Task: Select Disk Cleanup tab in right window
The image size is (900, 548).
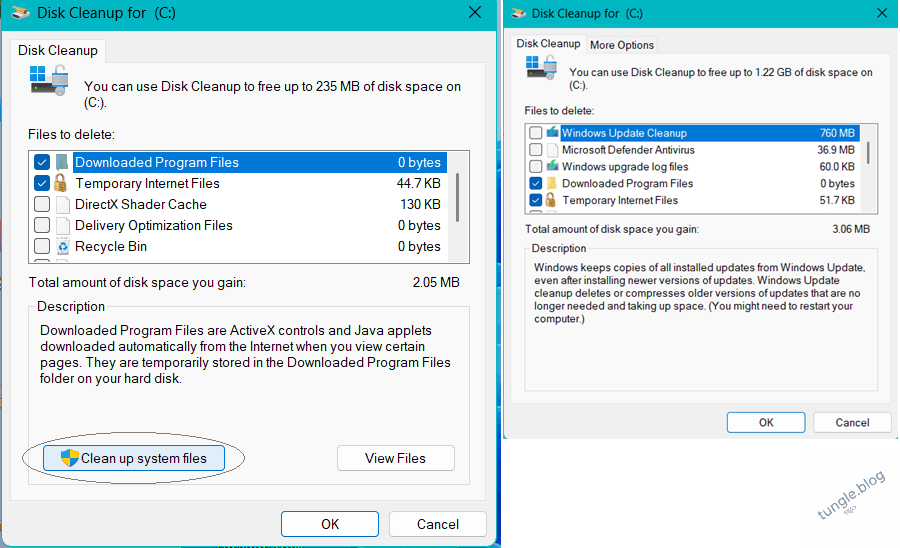Action: tap(548, 44)
